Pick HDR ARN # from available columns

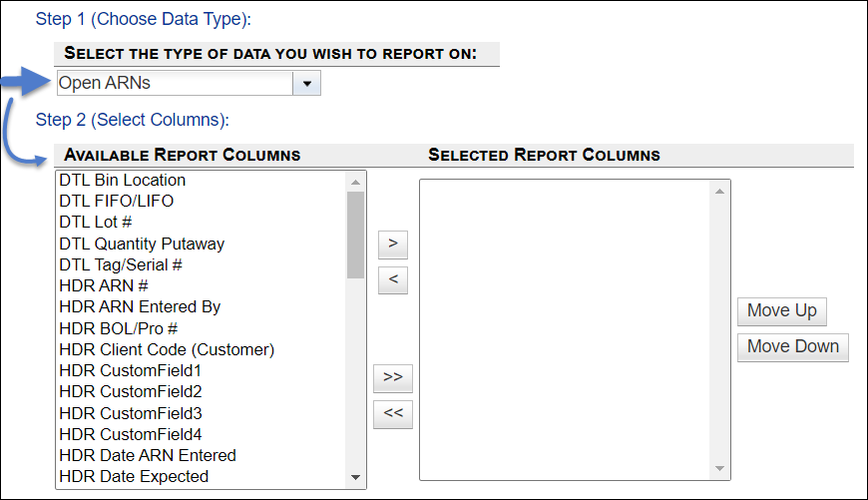click(x=104, y=286)
